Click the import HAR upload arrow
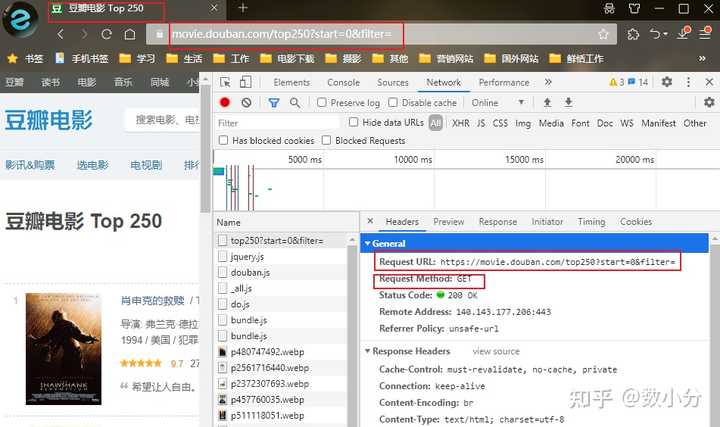 point(547,102)
